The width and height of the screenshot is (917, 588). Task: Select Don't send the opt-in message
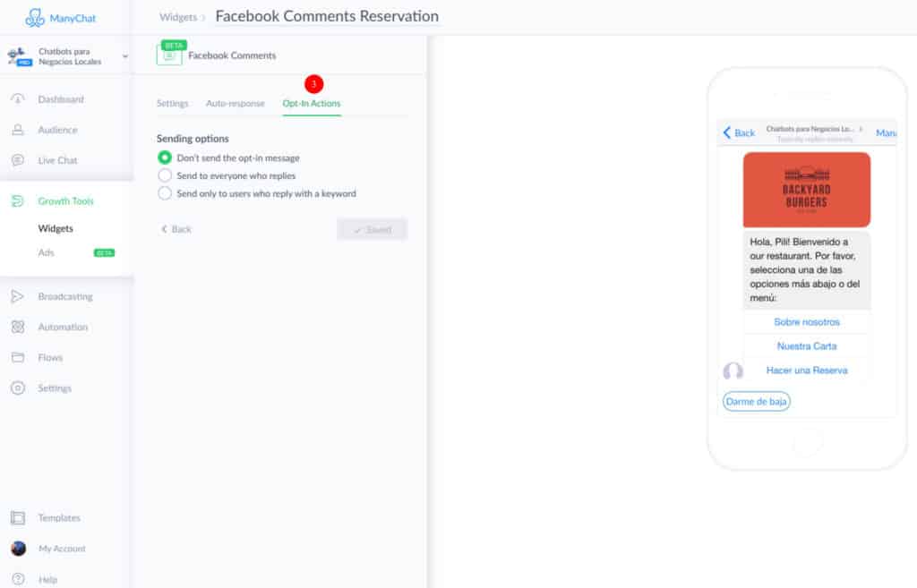click(x=165, y=158)
